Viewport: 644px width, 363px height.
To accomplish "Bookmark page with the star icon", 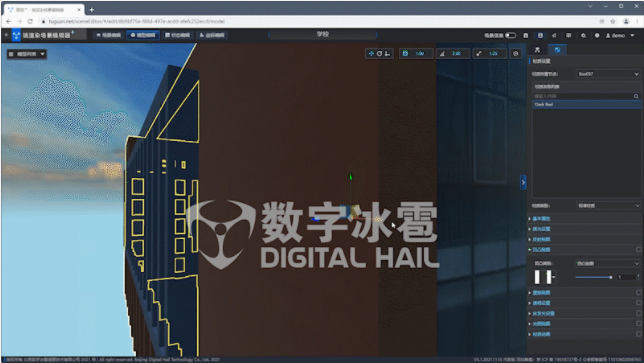I will coord(613,21).
